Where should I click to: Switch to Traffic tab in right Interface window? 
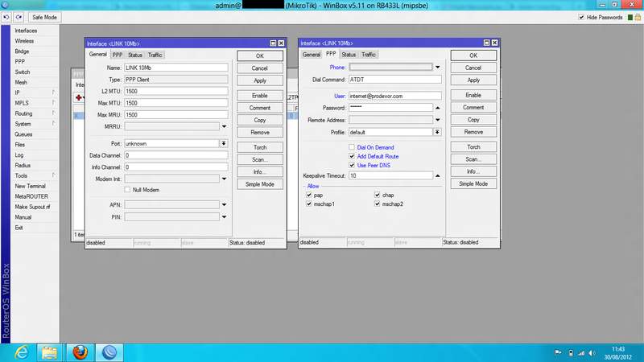369,55
